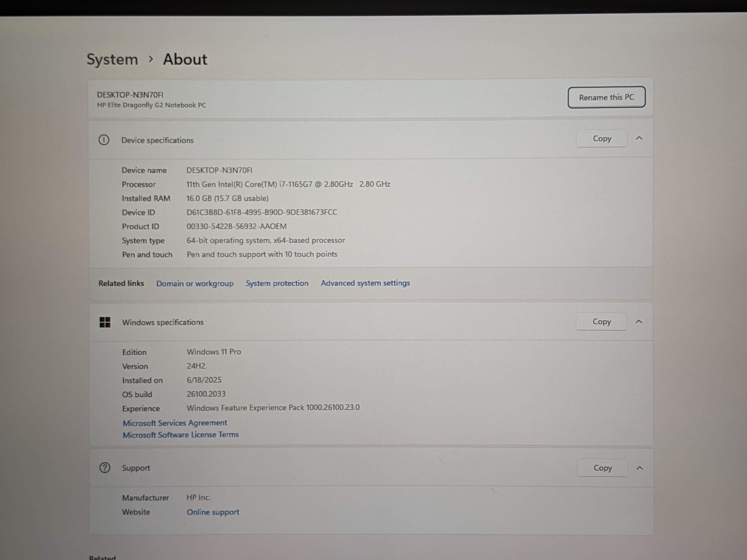
Task: Click HP Elite Dragonfly G2 Notebook PC text
Action: pyautogui.click(x=151, y=105)
